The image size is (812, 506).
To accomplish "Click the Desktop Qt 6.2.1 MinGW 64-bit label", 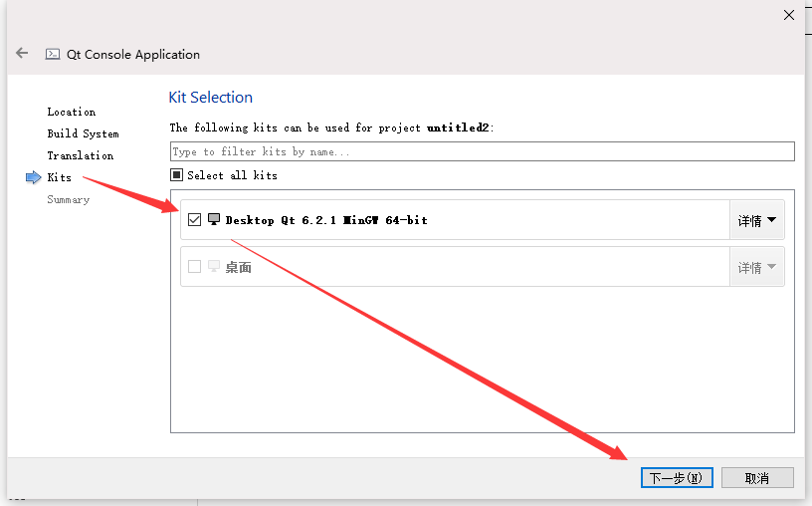I will [x=326, y=220].
